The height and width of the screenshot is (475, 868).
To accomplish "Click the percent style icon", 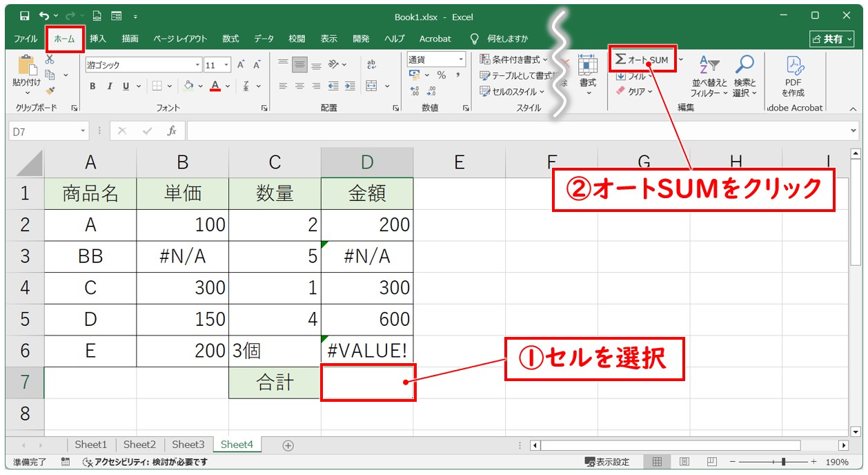I will pos(441,75).
